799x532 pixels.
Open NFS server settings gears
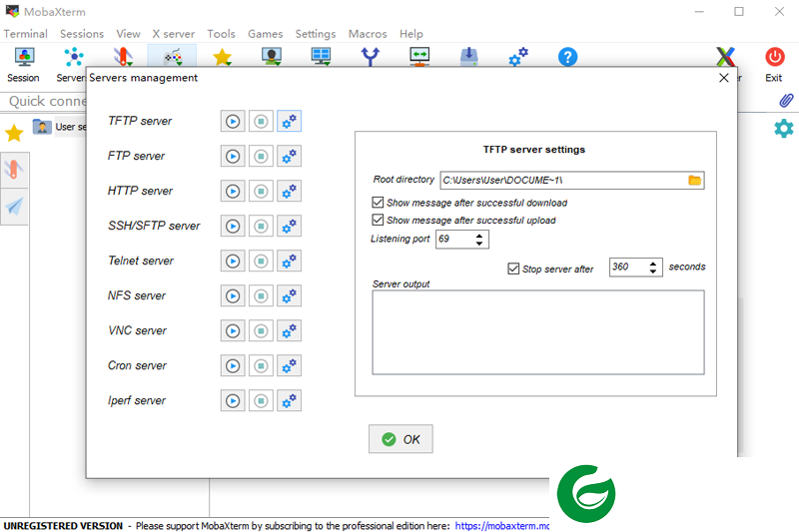click(289, 295)
